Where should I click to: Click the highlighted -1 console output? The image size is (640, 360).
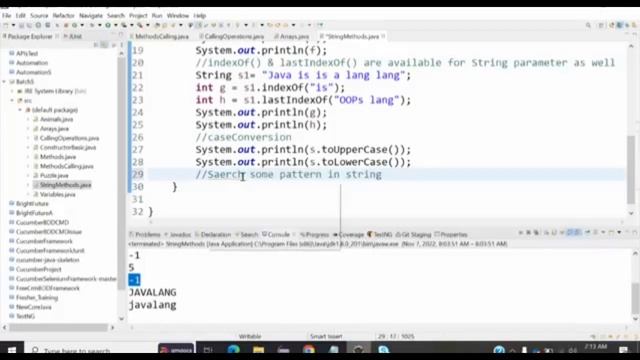(134, 280)
